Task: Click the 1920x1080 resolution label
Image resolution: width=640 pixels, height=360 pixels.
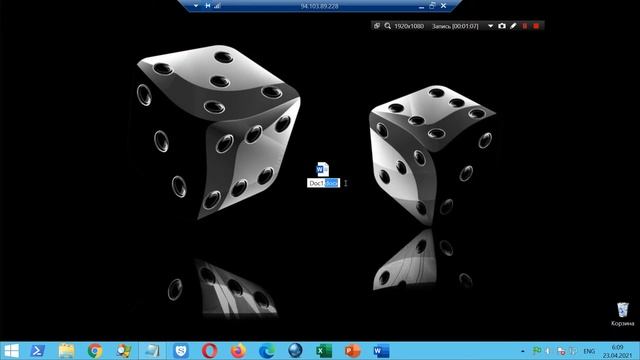Action: tap(409, 26)
